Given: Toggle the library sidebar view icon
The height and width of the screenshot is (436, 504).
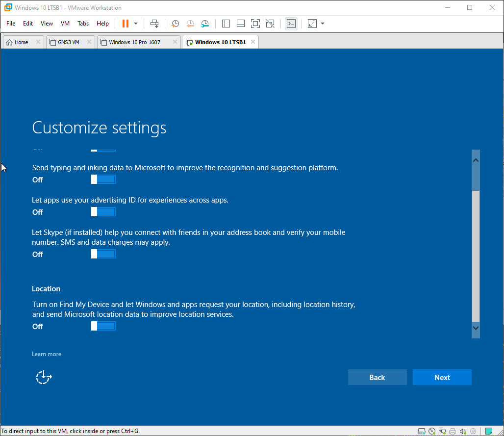Looking at the screenshot, I should pyautogui.click(x=226, y=24).
